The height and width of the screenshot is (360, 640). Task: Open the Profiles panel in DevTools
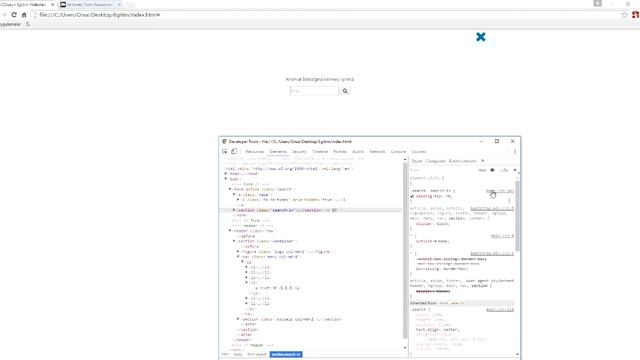coord(340,151)
